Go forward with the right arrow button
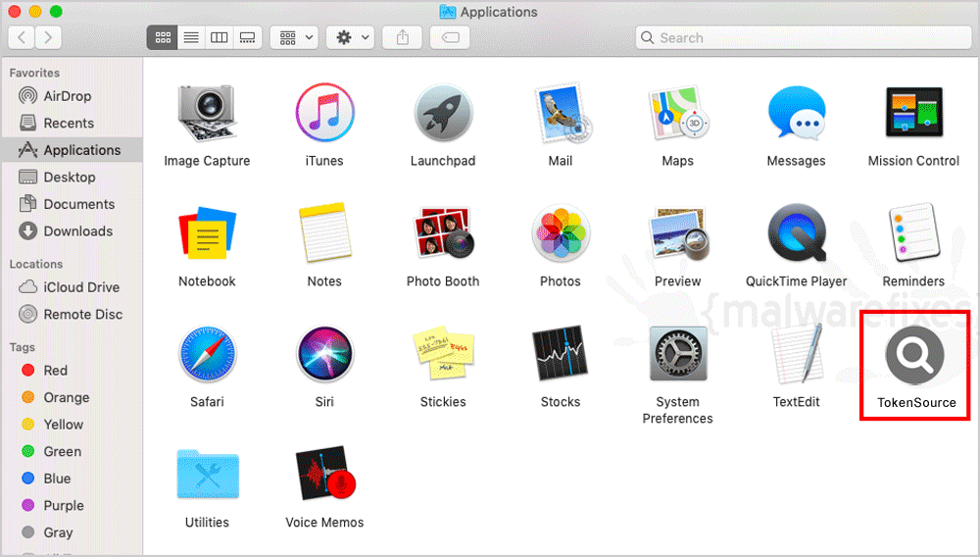The width and height of the screenshot is (980, 557). (x=48, y=37)
